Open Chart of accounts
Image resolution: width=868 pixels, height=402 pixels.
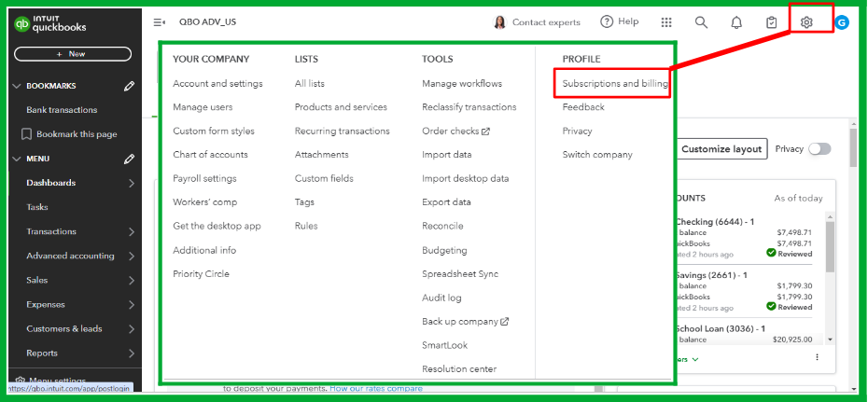click(x=210, y=155)
